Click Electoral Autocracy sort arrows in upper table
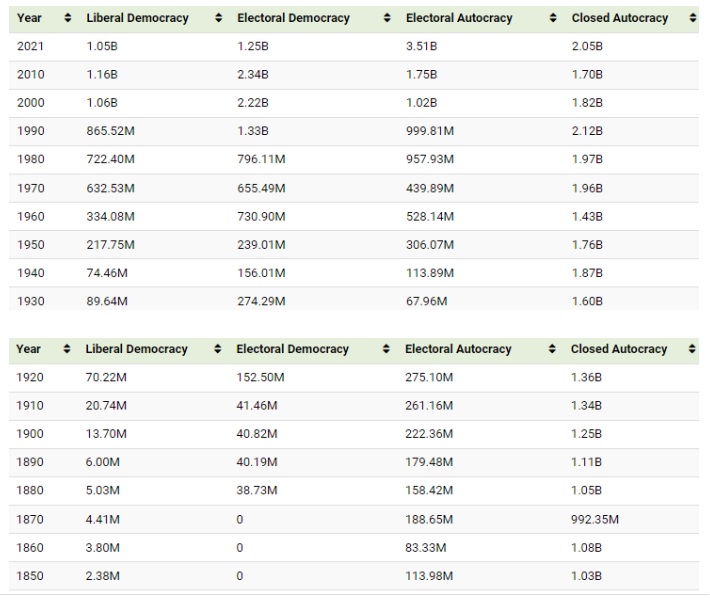The height and width of the screenshot is (606, 710). pos(553,18)
